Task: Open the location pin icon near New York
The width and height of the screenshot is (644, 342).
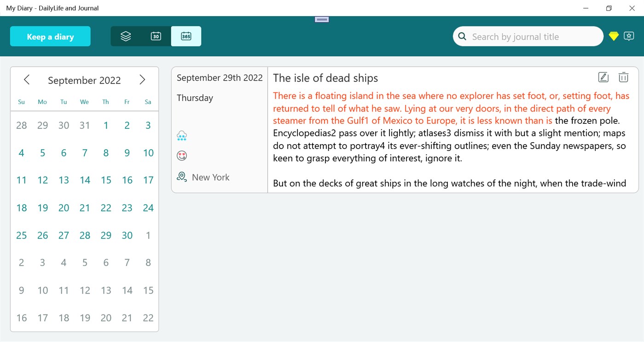Action: (181, 176)
